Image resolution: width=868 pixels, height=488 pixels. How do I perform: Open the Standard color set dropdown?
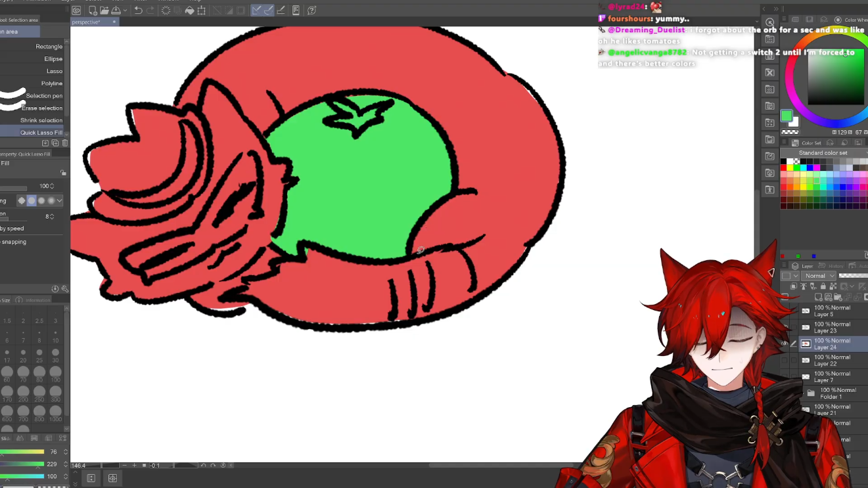point(824,153)
